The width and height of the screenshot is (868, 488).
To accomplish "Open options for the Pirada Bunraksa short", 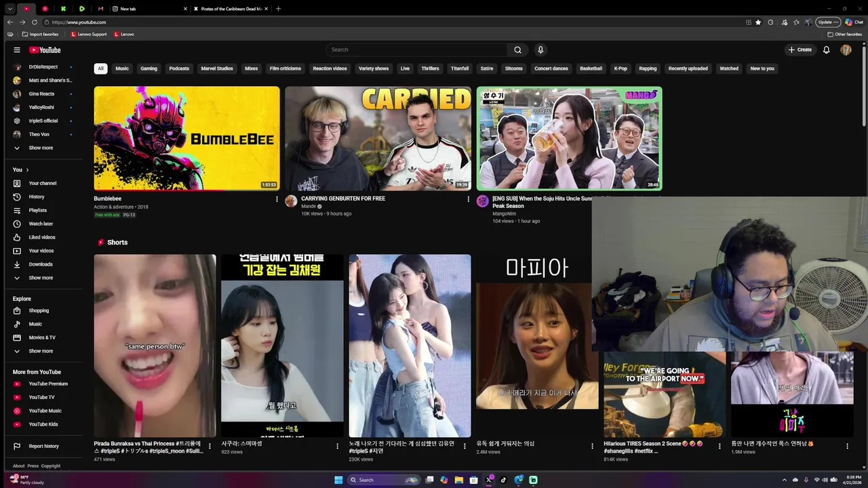I will (210, 446).
